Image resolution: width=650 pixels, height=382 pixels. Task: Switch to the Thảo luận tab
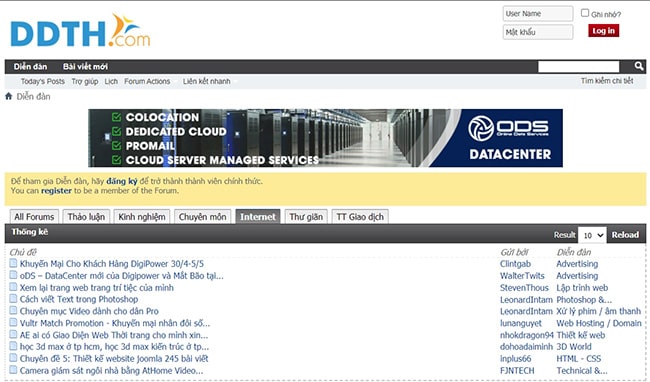(86, 217)
